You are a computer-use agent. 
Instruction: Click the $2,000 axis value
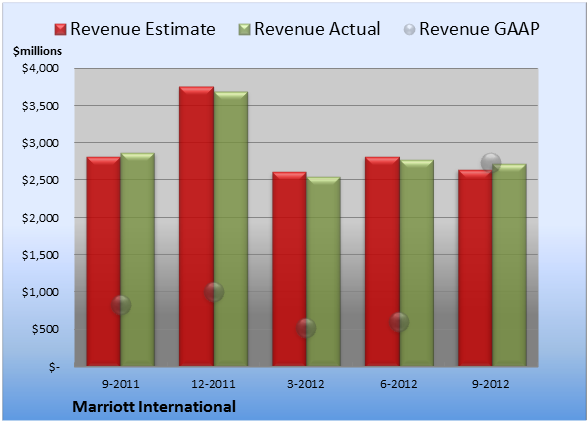coord(40,218)
